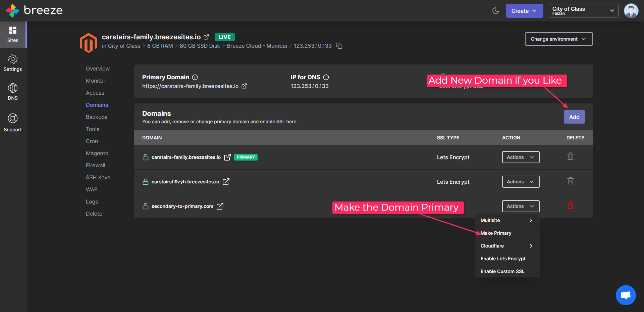Show IP for DNS info icon
This screenshot has height=312, width=644.
click(326, 77)
